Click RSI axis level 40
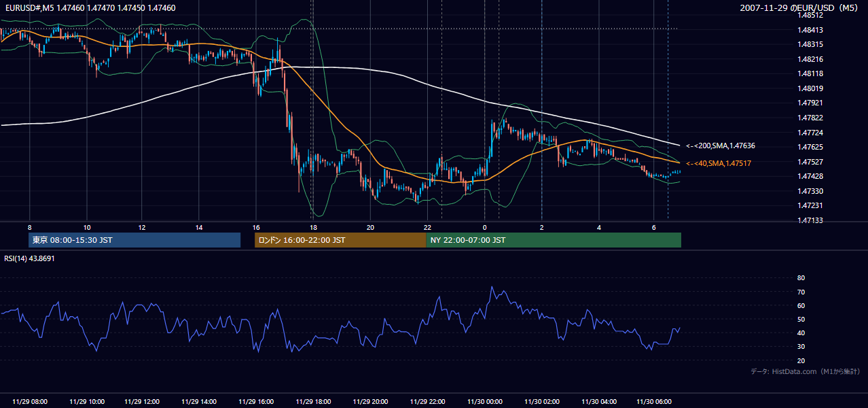868x408 pixels. pos(801,333)
